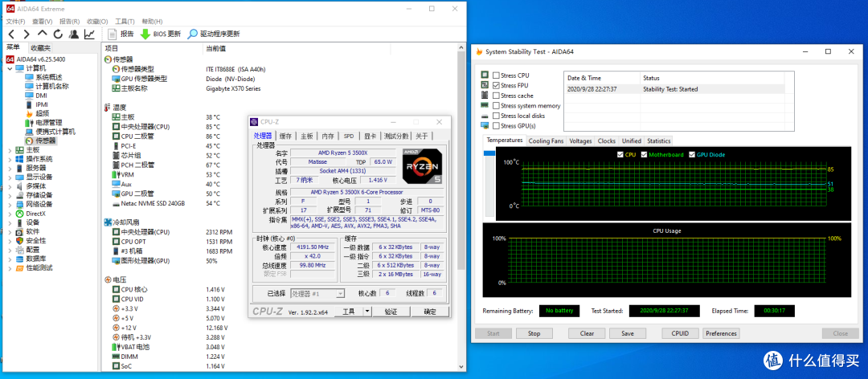Switch to the Unified tab
868x379 pixels.
(631, 141)
